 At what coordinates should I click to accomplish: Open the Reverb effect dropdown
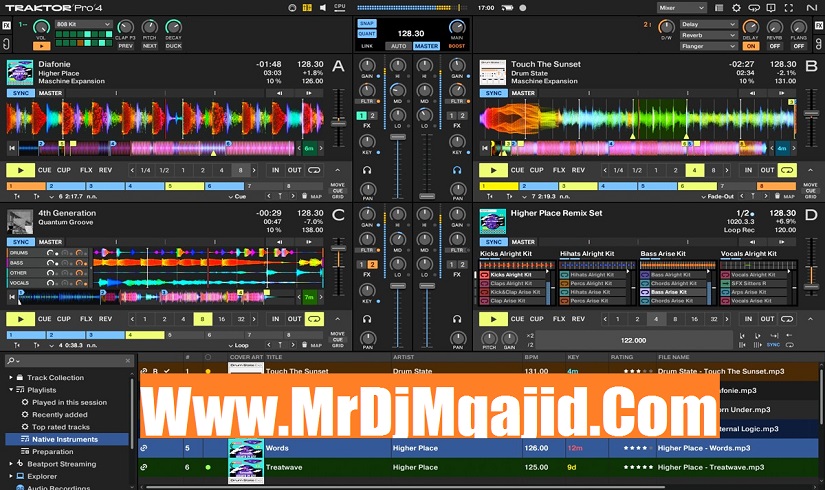click(709, 35)
